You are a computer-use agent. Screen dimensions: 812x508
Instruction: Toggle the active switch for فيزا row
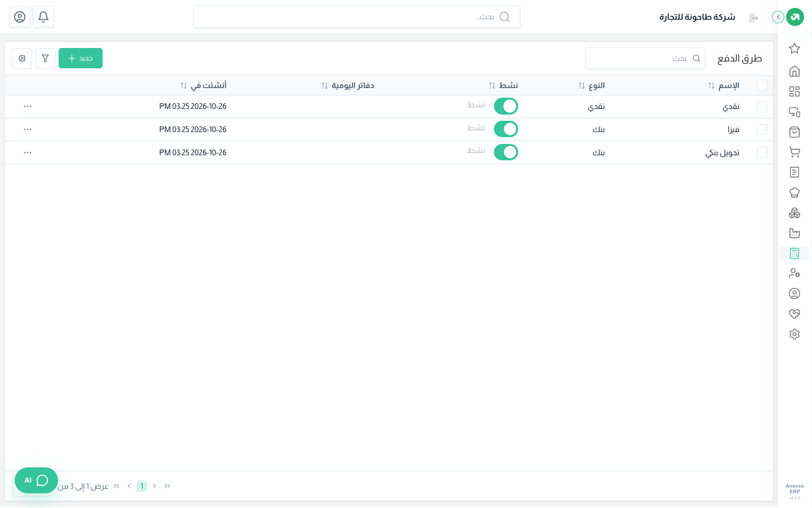(506, 129)
